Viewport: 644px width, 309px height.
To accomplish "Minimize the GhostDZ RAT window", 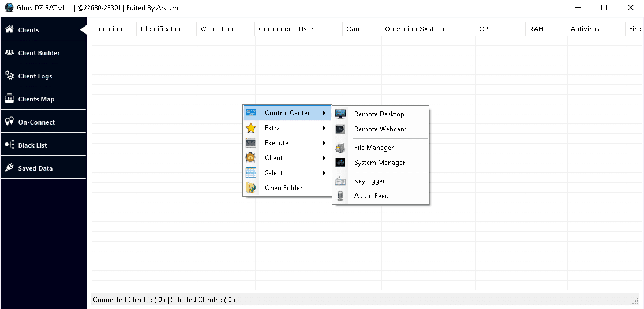I will (578, 8).
